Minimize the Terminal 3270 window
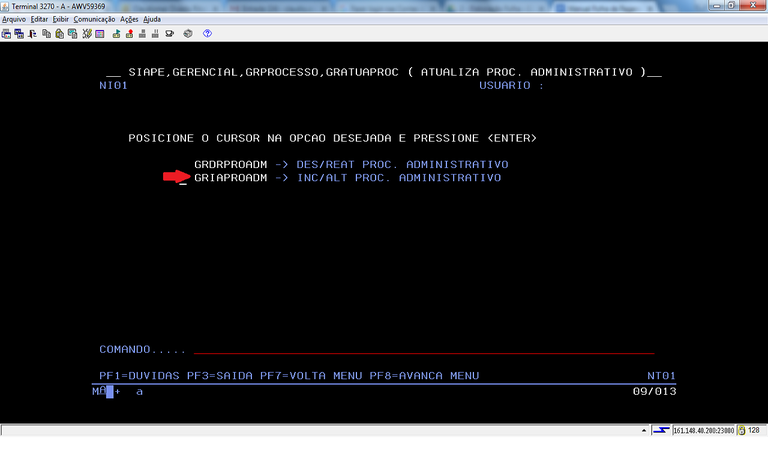Image resolution: width=768 pixels, height=456 pixels. pos(717,5)
